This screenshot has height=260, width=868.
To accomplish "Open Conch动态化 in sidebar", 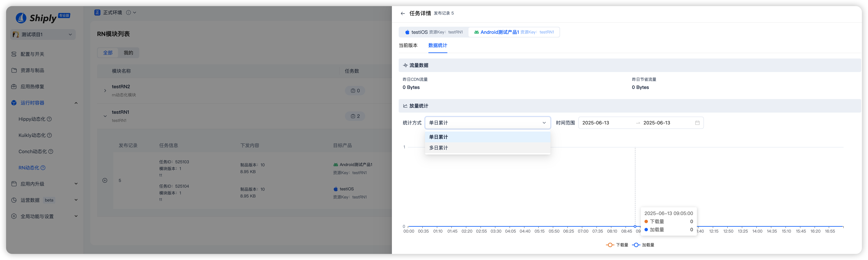I will pos(33,152).
